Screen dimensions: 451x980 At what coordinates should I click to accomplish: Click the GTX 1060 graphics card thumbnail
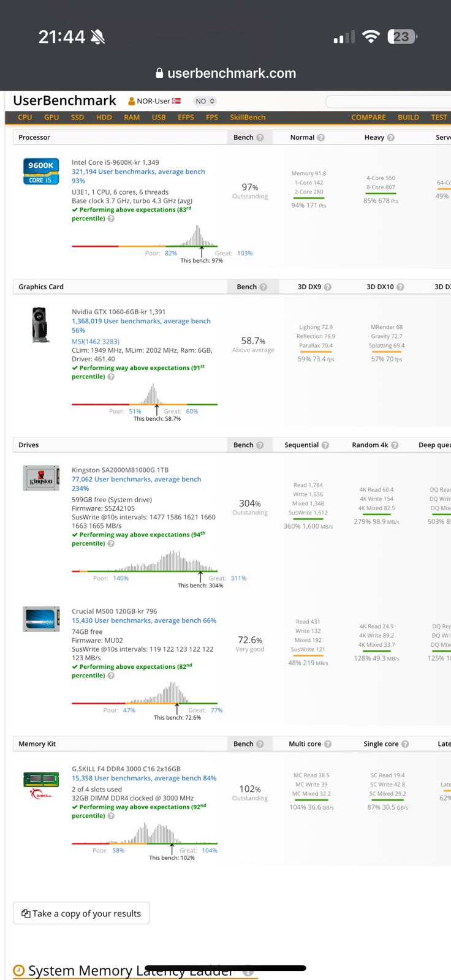pos(41,325)
